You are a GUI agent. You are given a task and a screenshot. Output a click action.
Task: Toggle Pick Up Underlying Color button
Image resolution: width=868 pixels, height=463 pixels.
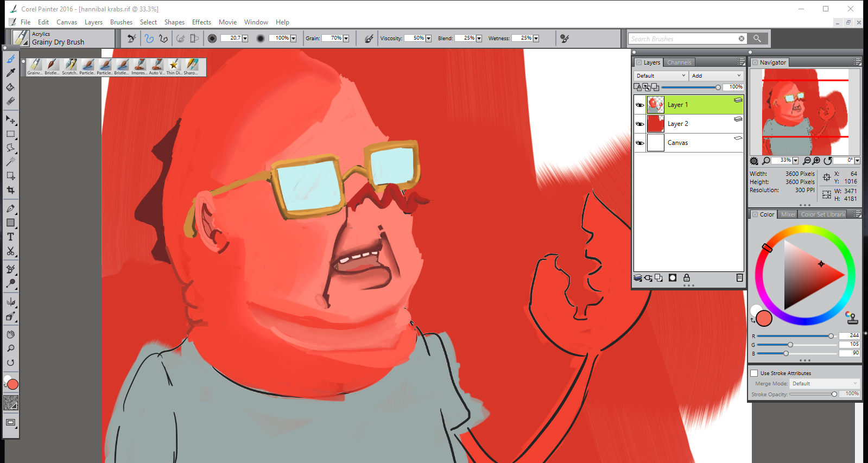(x=647, y=87)
